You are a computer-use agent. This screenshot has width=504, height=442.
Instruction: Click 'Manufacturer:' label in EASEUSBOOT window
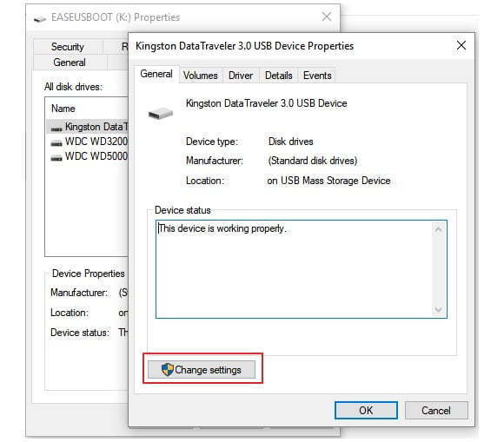pyautogui.click(x=79, y=293)
